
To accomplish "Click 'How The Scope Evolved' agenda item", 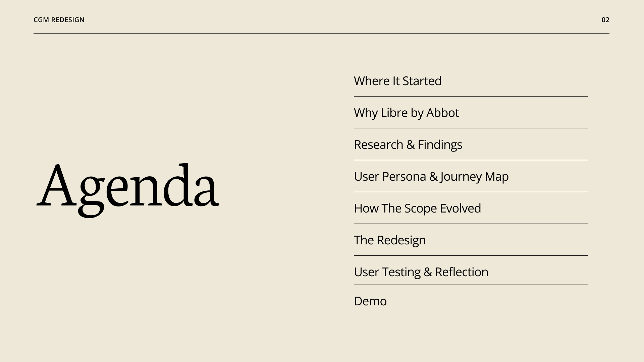I will tap(417, 208).
